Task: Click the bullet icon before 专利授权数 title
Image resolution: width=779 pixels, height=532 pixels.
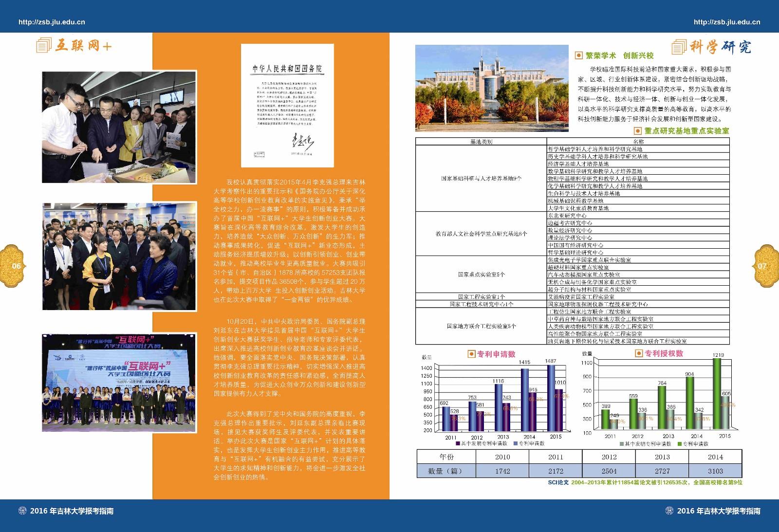Action: coord(639,353)
